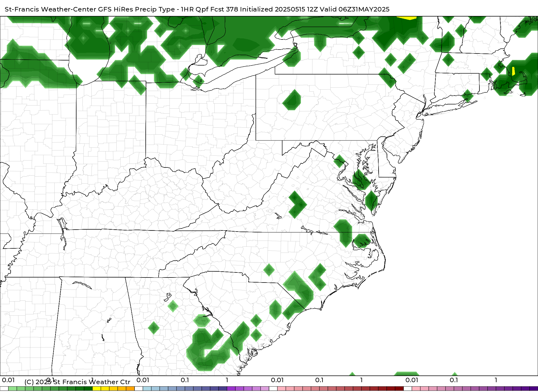Select the darkest maroon swatch in the red scale
The image size is (538, 392).
[x=399, y=389]
